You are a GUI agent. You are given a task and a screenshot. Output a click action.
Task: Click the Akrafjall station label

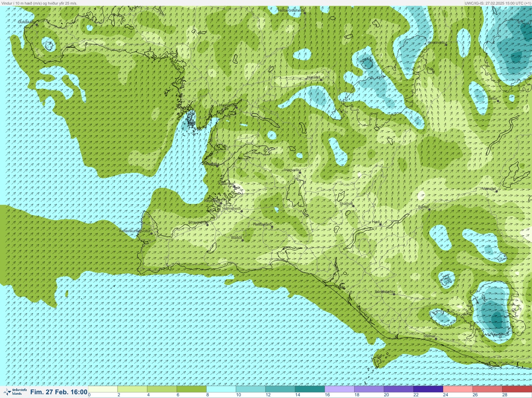(x=211, y=164)
